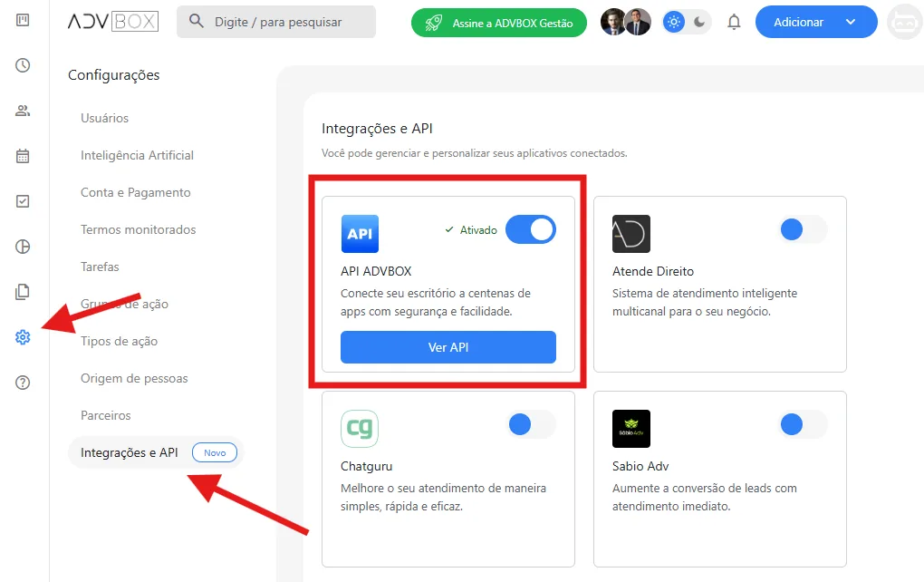Enable the Sabio Adv toggle
This screenshot has width=924, height=582.
click(803, 424)
